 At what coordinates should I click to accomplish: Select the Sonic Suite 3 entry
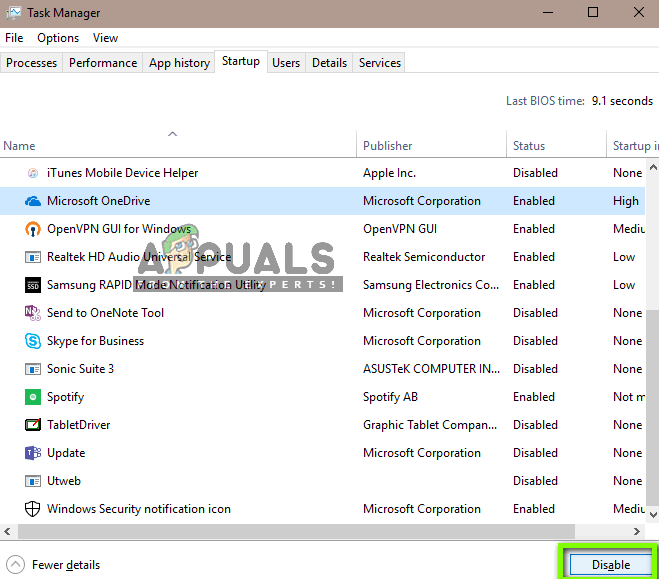coord(81,369)
